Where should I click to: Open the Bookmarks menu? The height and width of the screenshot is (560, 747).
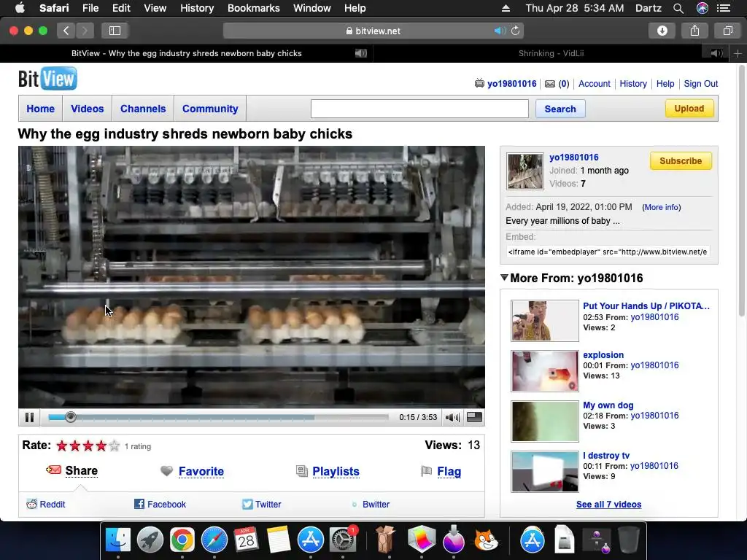(253, 8)
